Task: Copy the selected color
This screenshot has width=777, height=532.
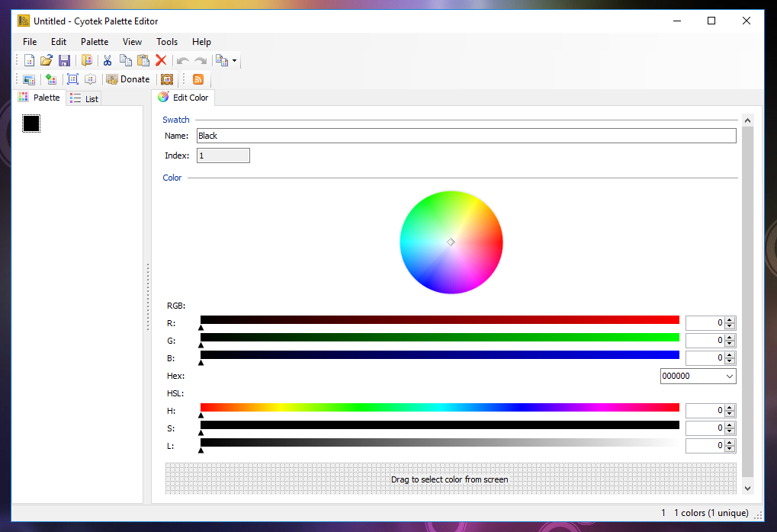Action: pyautogui.click(x=125, y=60)
